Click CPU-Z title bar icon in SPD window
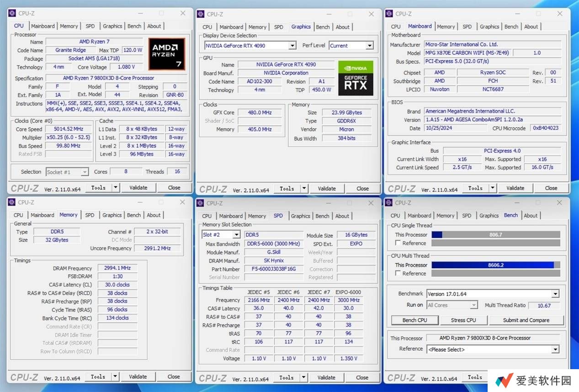 pyautogui.click(x=201, y=203)
